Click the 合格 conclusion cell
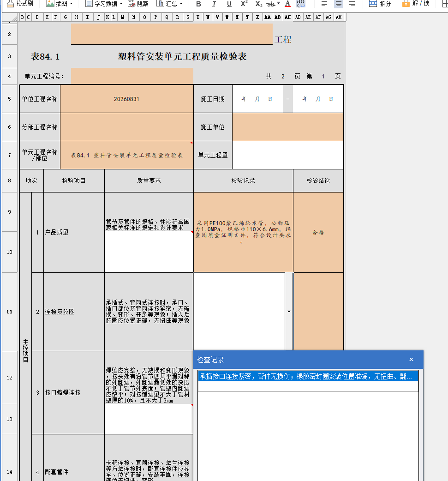 point(318,233)
